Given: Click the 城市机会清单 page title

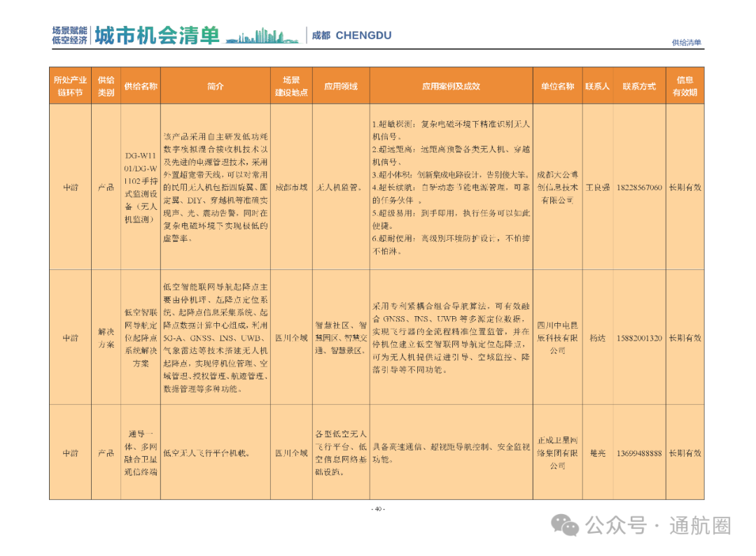Looking at the screenshot, I should pyautogui.click(x=157, y=36).
